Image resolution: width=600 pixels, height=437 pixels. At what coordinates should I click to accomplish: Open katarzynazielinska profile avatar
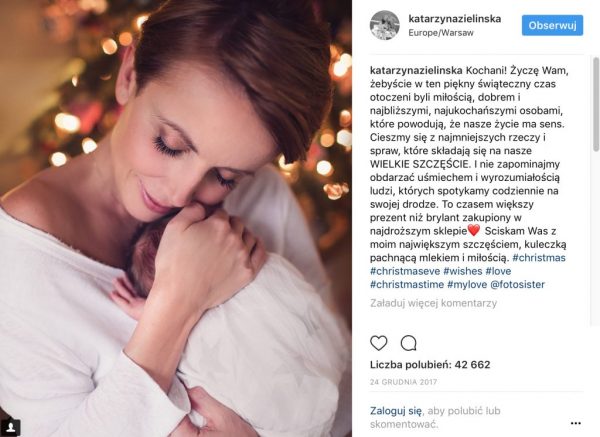pos(385,25)
